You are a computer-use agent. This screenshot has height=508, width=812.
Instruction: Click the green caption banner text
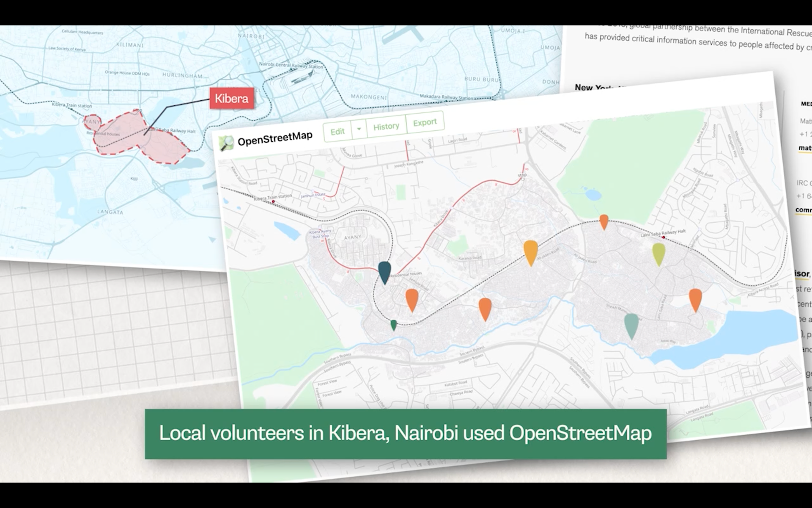coord(405,433)
